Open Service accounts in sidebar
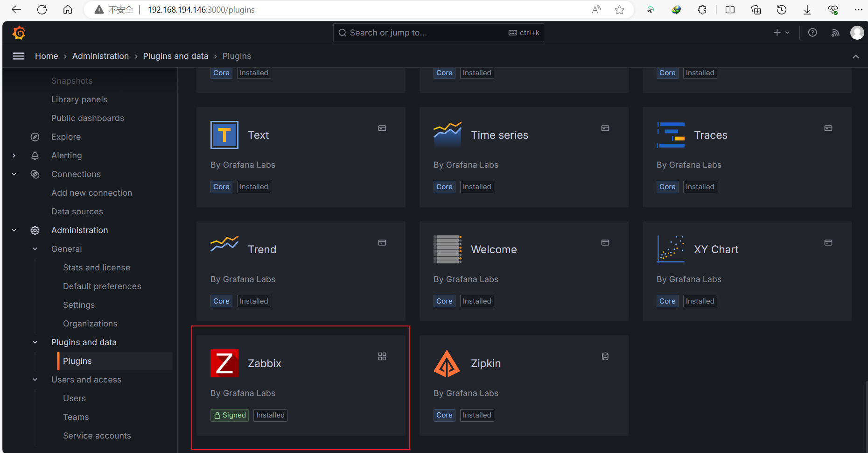This screenshot has height=453, width=868. click(x=97, y=436)
